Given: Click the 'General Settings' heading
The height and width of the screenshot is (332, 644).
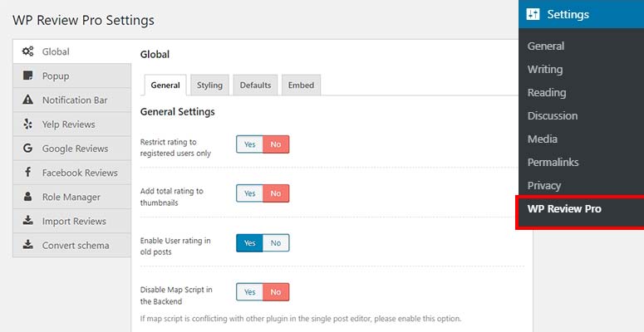Looking at the screenshot, I should 178,111.
